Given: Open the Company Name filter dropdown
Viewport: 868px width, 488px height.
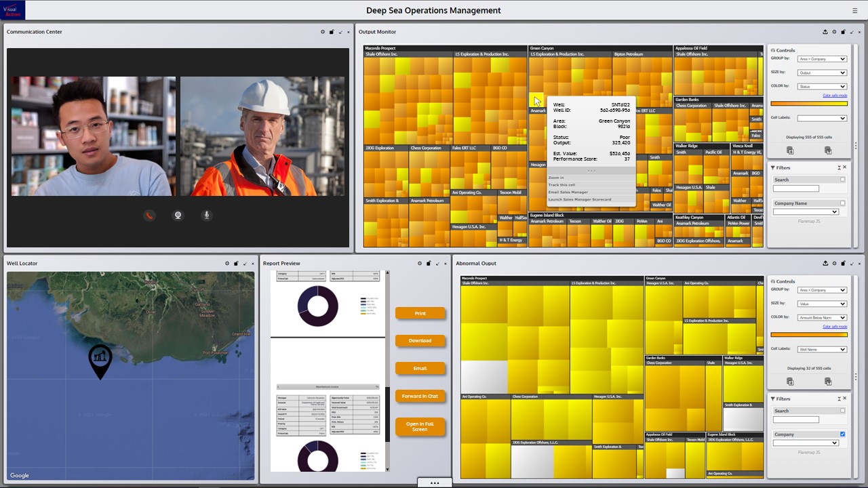Looking at the screenshot, I should (x=806, y=212).
